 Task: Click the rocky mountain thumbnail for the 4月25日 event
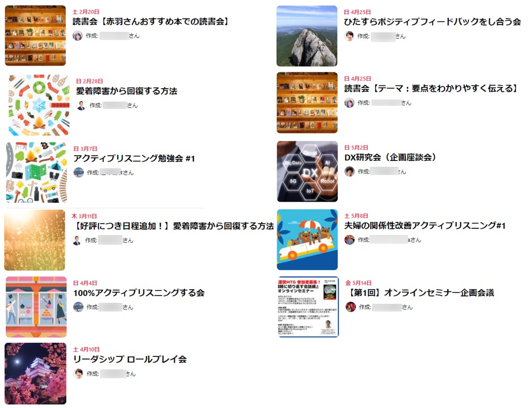(307, 35)
